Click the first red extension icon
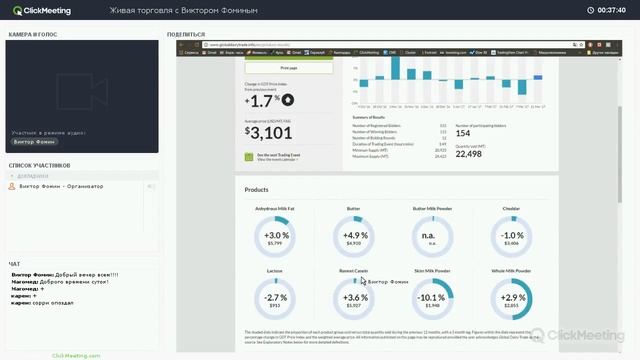 [x=590, y=44]
